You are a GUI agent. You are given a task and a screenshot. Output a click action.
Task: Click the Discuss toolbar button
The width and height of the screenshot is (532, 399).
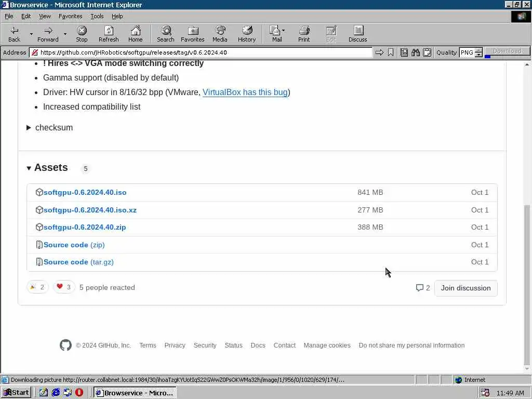(357, 34)
